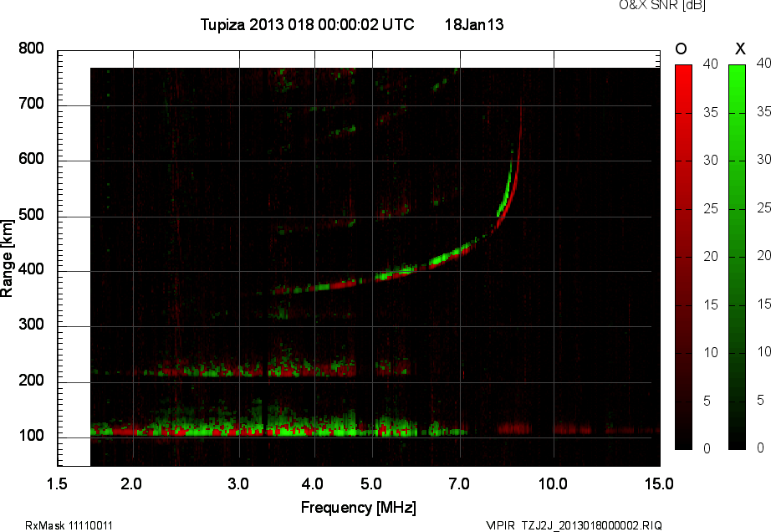Click the 15.0 frequency tick label
771x532 pixels.
coord(659,483)
